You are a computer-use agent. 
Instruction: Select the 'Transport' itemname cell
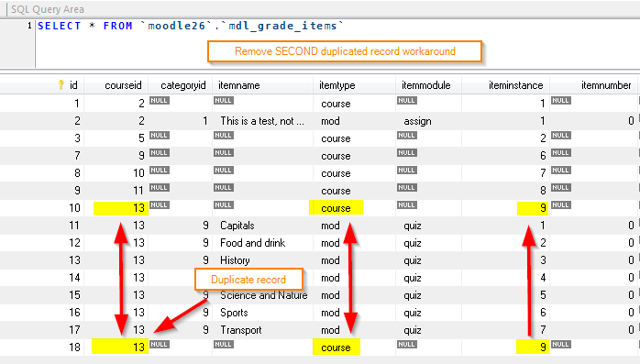click(241, 330)
